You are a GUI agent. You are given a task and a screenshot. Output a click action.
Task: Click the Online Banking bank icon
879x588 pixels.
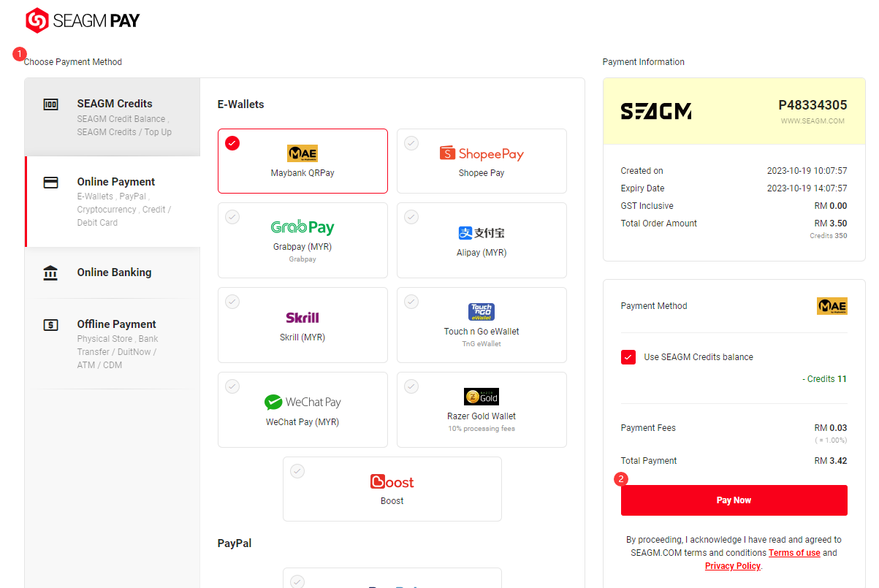[50, 272]
